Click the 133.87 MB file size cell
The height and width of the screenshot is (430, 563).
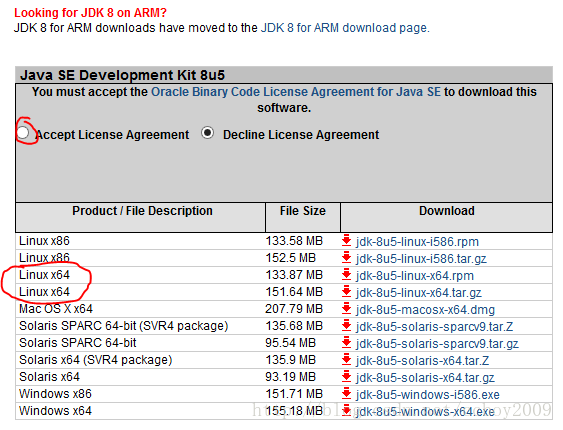[294, 275]
